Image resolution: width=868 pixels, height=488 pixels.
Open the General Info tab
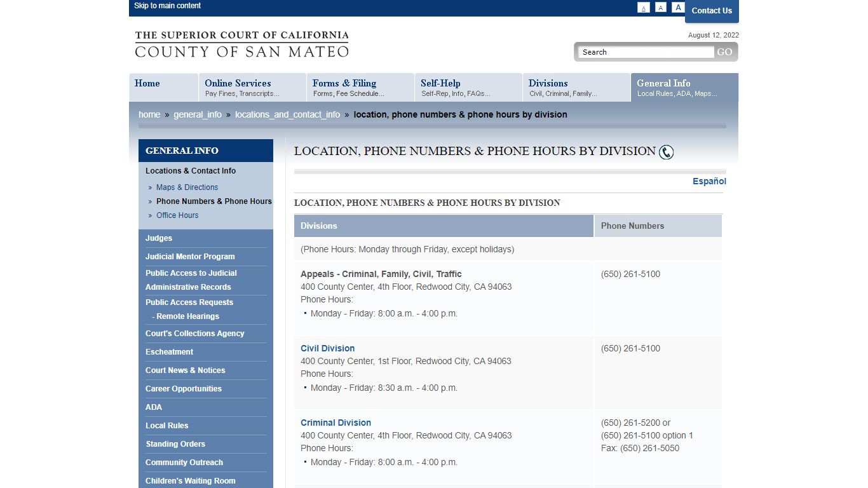(x=684, y=87)
